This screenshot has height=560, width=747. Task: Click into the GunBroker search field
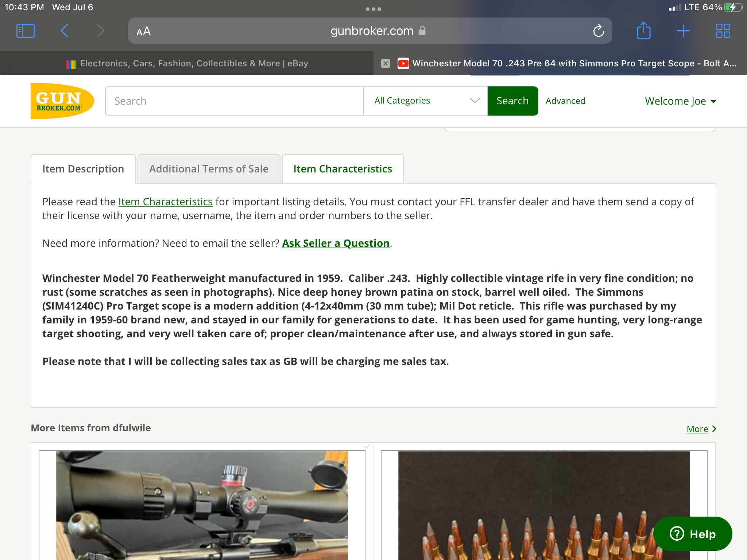click(234, 101)
